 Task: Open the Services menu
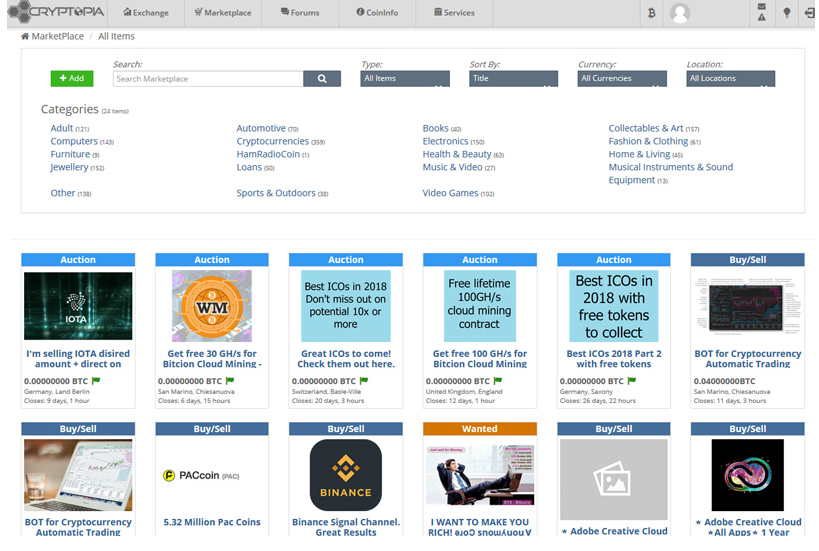click(x=454, y=13)
